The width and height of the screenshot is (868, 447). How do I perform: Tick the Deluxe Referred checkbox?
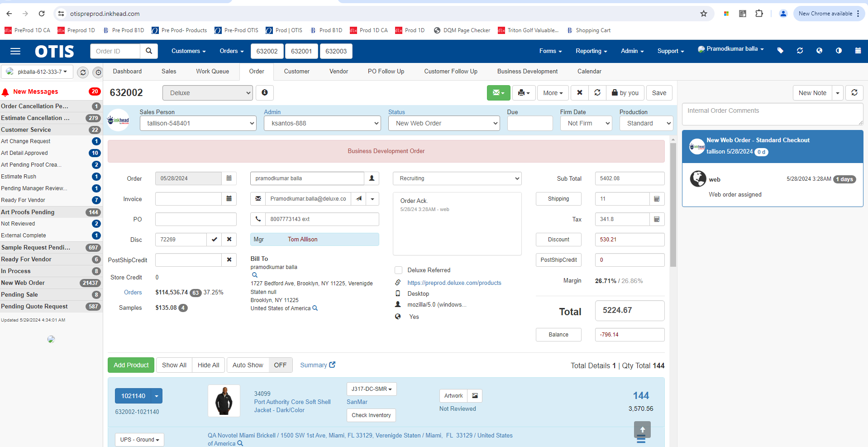(x=398, y=270)
